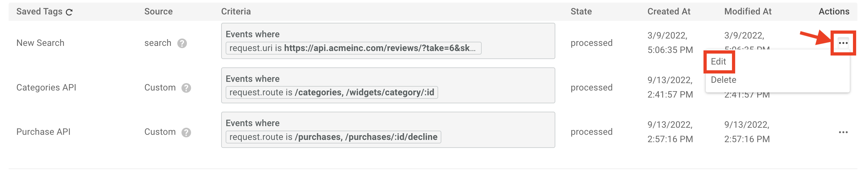Click the Modified At column header

(x=747, y=12)
